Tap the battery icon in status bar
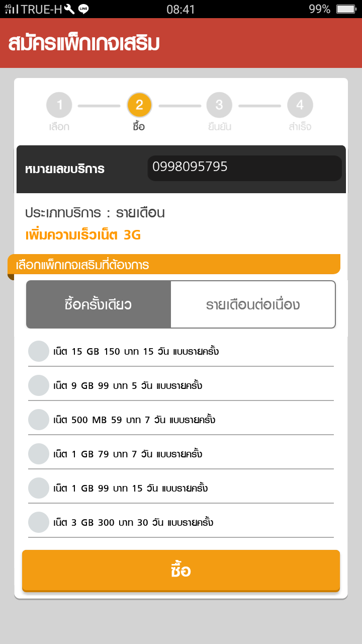362x644 pixels. tap(346, 9)
